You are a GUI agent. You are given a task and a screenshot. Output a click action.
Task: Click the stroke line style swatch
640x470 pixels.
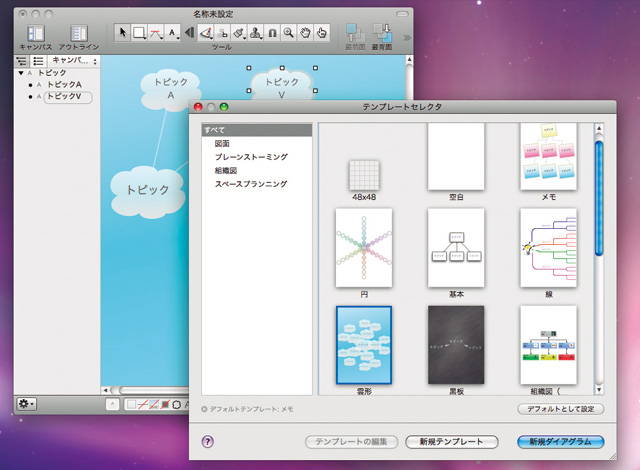tap(142, 404)
